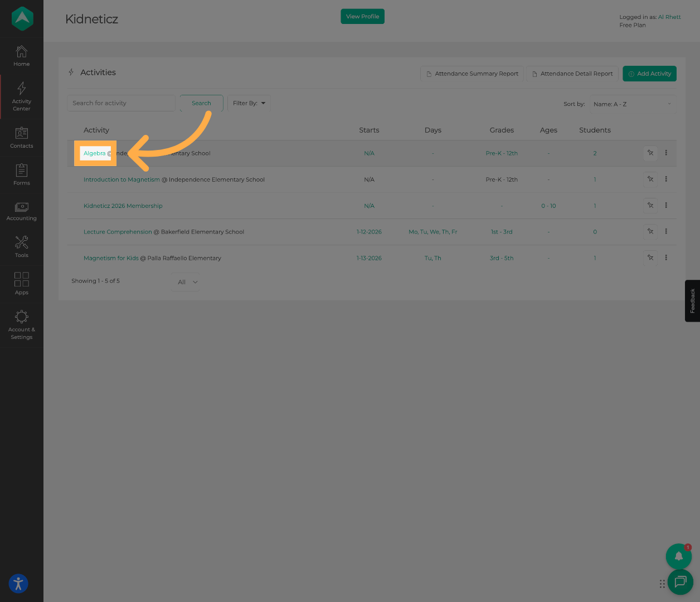Click Lecture Comprehension student count 0
700x602 pixels.
tap(595, 232)
